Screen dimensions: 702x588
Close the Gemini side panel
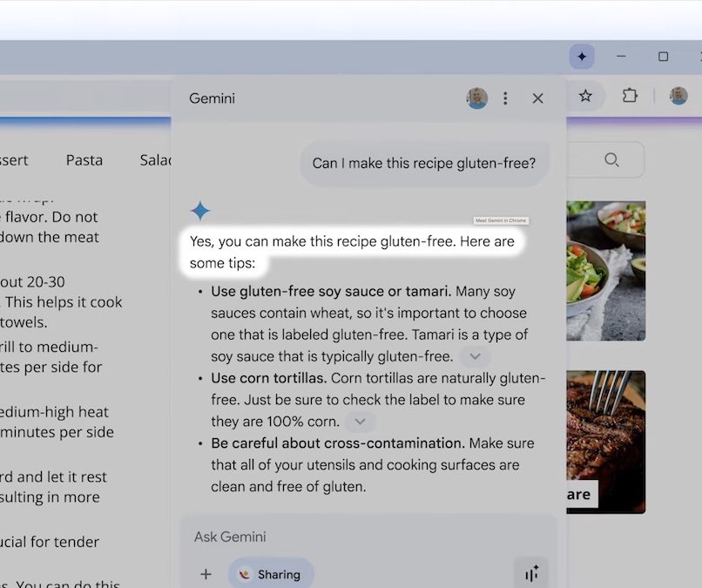tap(537, 98)
